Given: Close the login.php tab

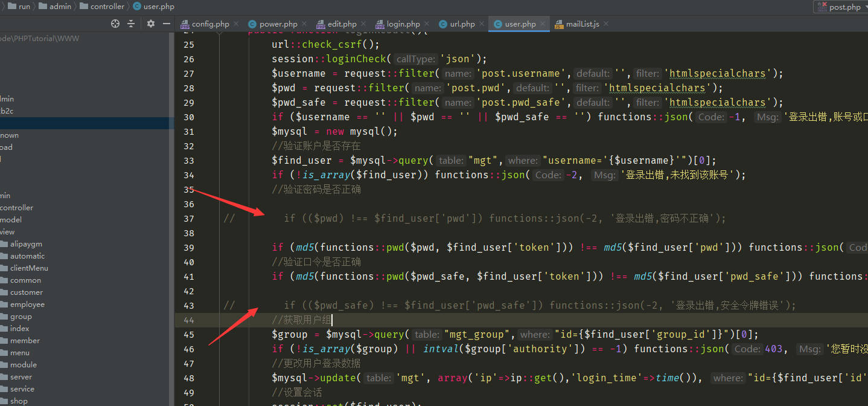Looking at the screenshot, I should point(427,24).
